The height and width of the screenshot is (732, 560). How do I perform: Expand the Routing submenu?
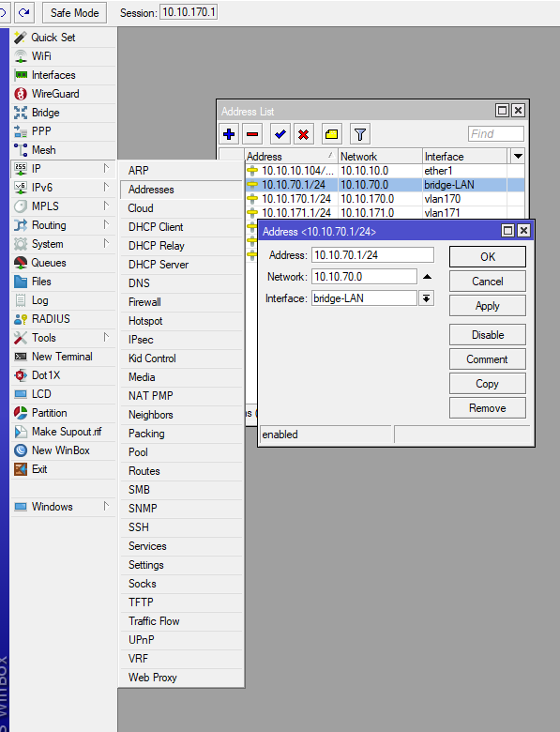click(x=63, y=225)
